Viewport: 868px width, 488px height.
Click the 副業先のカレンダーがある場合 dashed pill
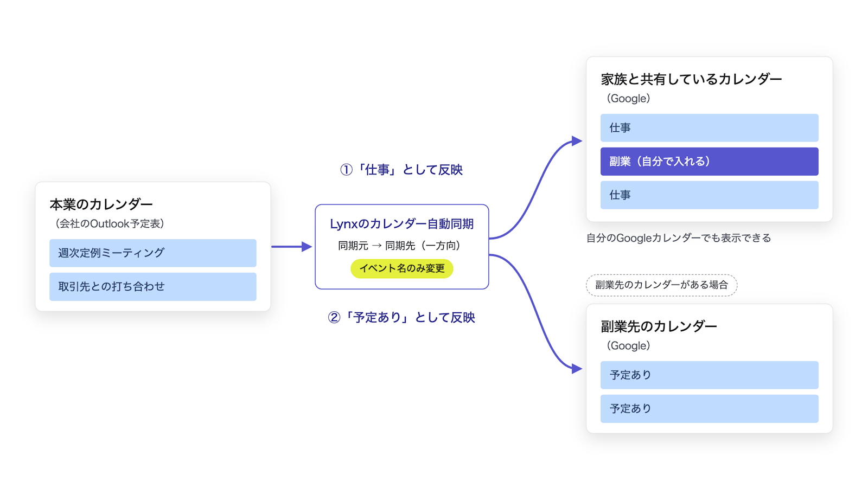(x=661, y=285)
